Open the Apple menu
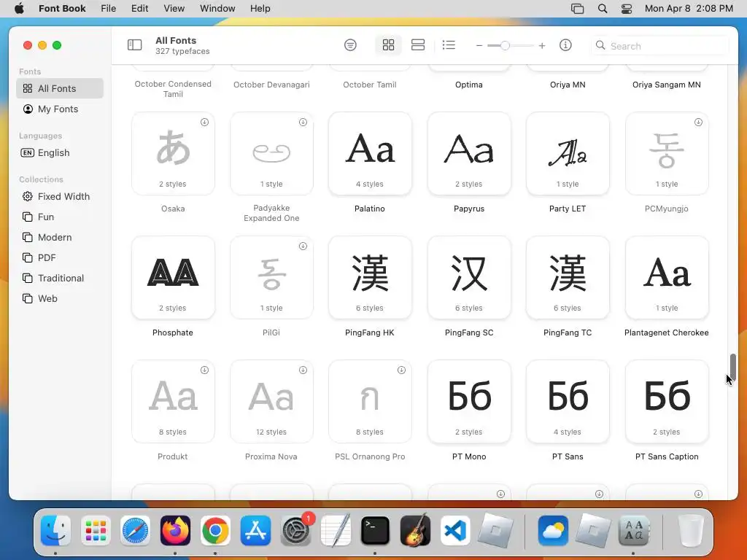 19,9
